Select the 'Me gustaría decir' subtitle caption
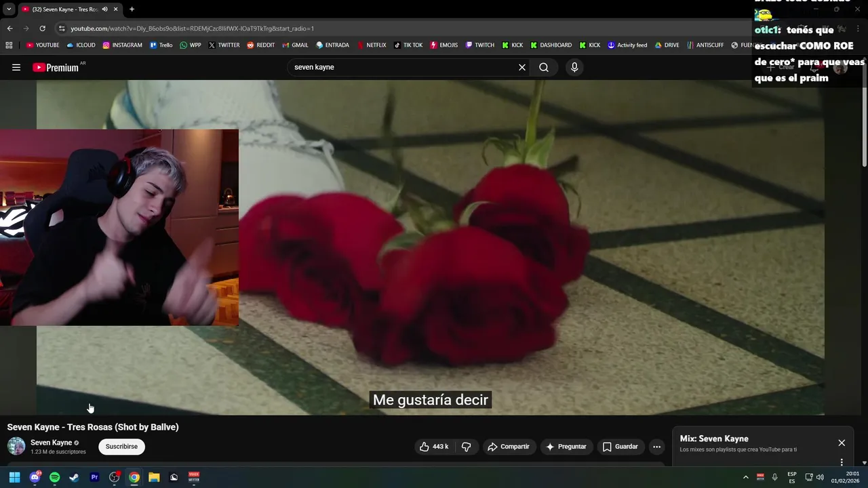Screen dimensions: 868x488 (x=431, y=400)
